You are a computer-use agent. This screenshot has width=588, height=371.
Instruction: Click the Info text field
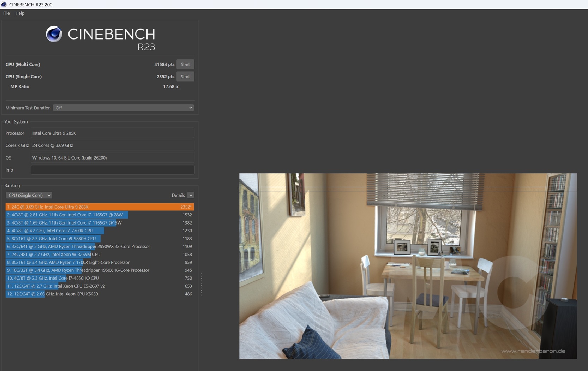[x=112, y=170]
